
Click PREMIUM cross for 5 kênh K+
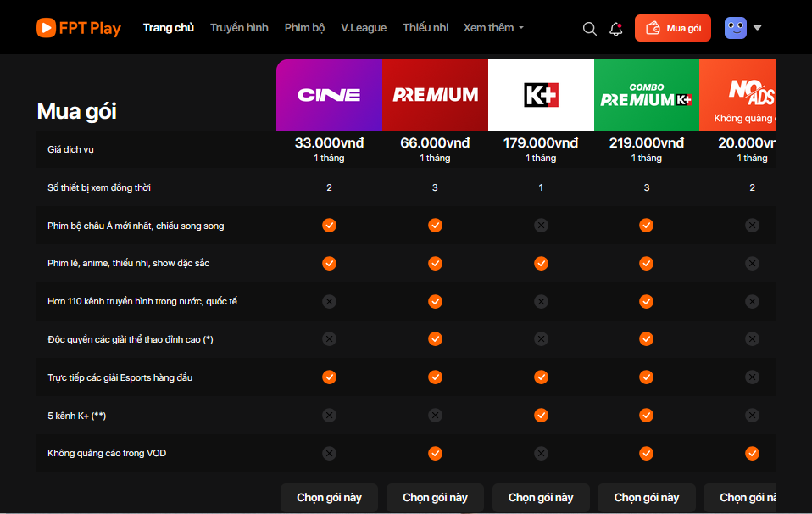click(435, 415)
